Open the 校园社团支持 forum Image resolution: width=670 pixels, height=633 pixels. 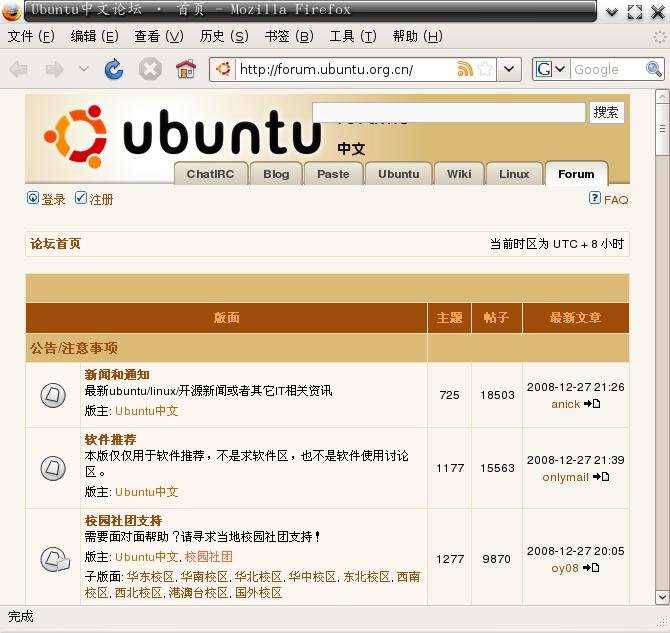(123, 521)
